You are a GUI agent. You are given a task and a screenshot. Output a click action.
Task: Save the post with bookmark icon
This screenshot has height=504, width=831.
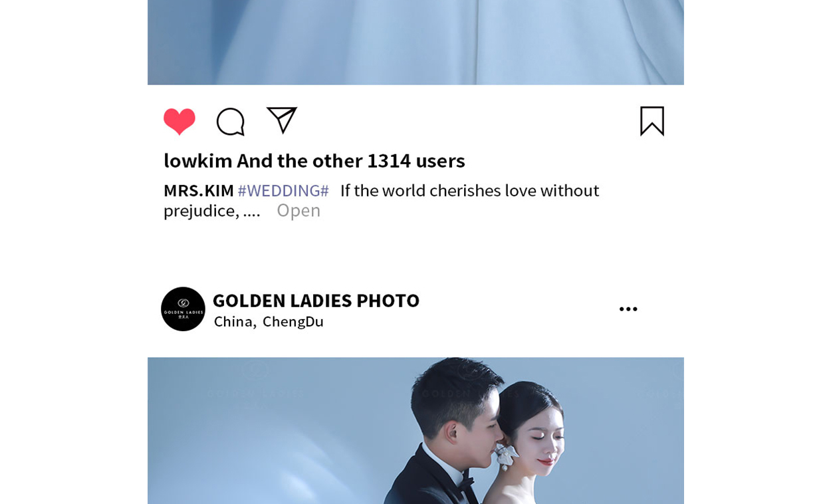pos(652,121)
